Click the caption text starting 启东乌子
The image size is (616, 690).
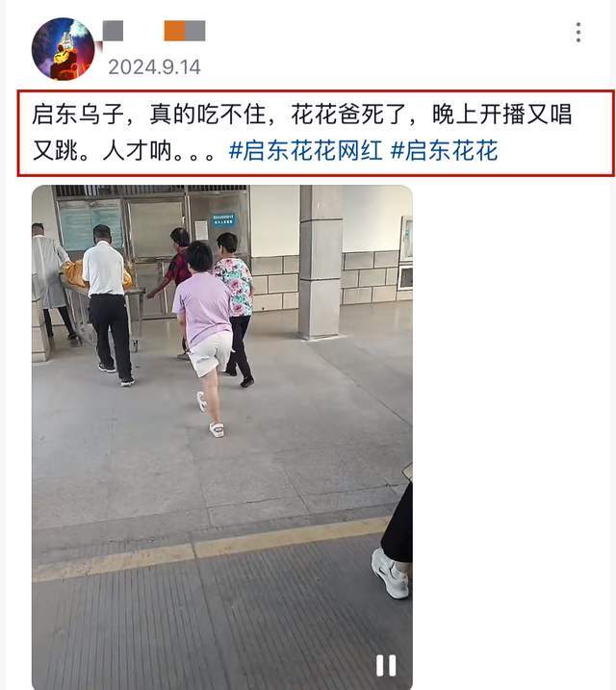pyautogui.click(x=302, y=132)
